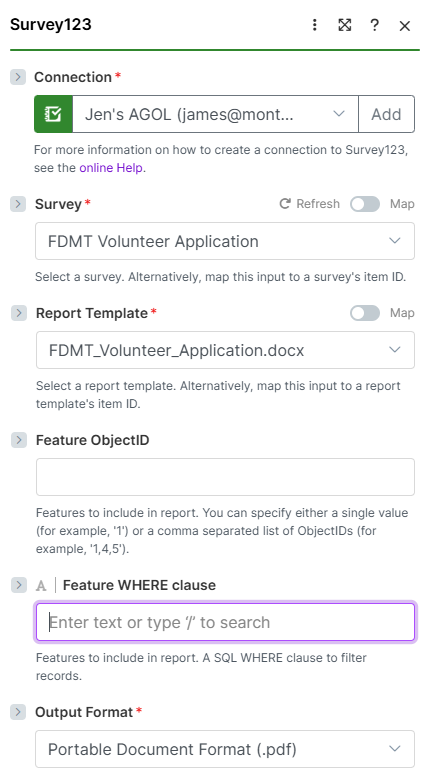Click the Feature WHERE clause text box

[225, 622]
